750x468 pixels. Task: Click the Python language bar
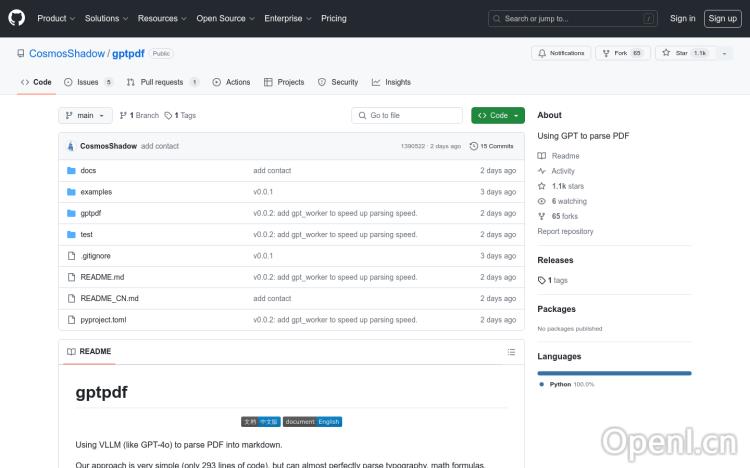[x=614, y=373]
